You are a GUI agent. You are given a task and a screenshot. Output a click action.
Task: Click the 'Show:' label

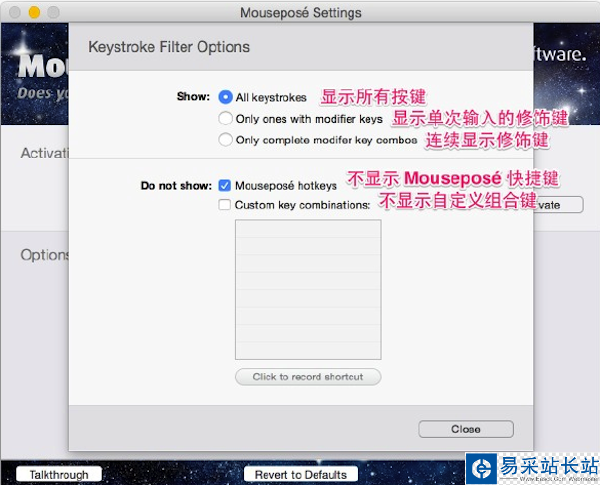pos(193,96)
